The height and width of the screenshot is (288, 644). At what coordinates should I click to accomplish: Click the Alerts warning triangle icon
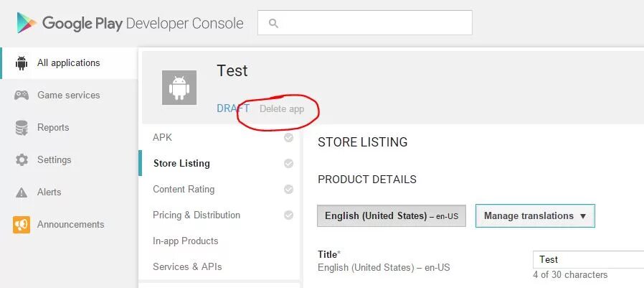point(22,192)
